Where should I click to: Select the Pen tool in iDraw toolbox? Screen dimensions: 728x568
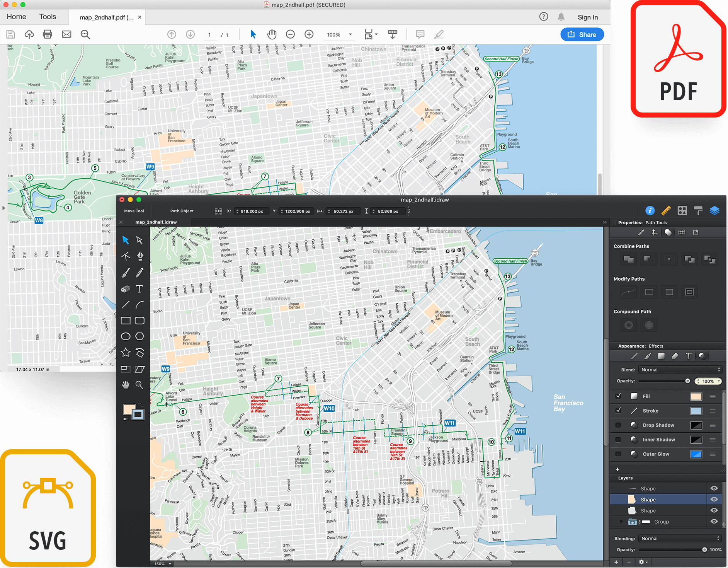point(140,256)
